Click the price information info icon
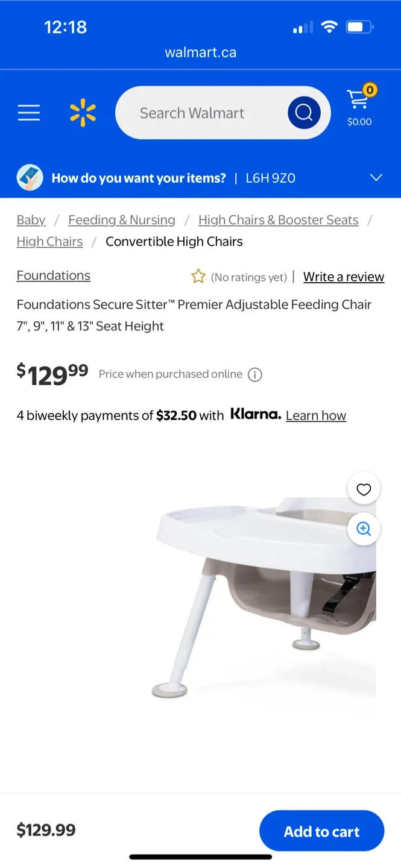Screen dimensions: 401x868 click(254, 374)
